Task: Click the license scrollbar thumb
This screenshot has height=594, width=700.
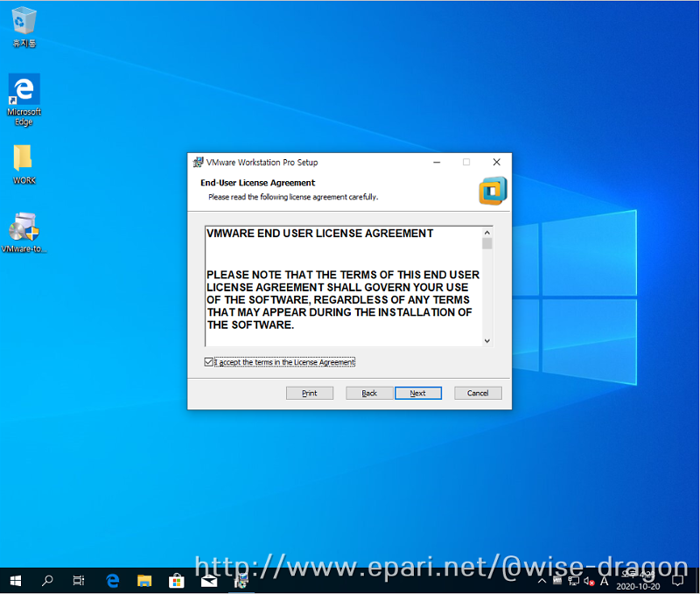Action: [x=487, y=243]
